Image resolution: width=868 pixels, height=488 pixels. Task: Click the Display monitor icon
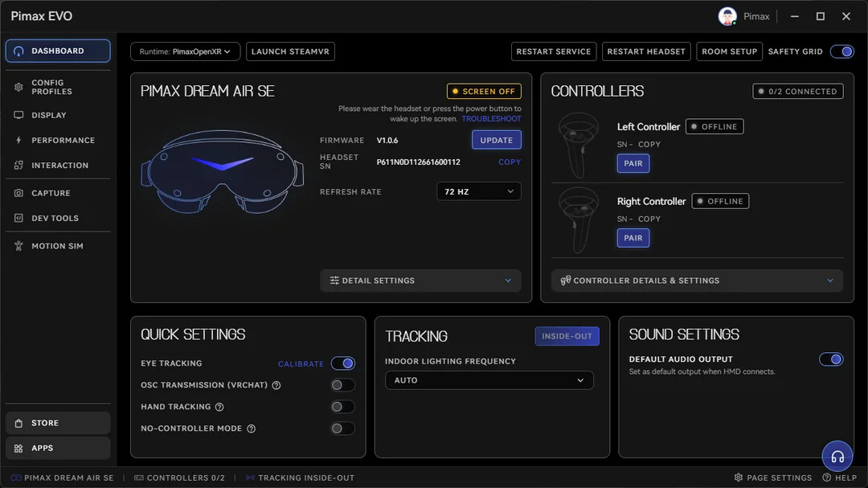(18, 115)
